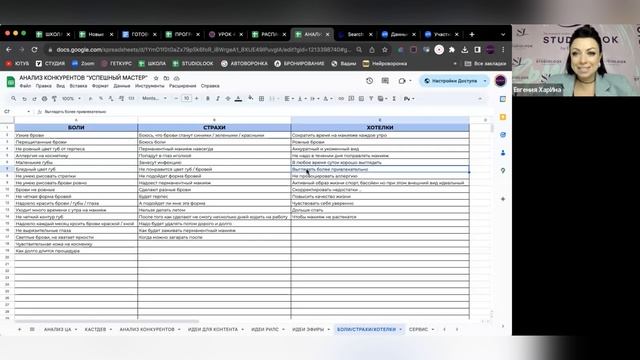The width and height of the screenshot is (640, 360).
Task: Open the all sheets list button
Action: (x=32, y=329)
